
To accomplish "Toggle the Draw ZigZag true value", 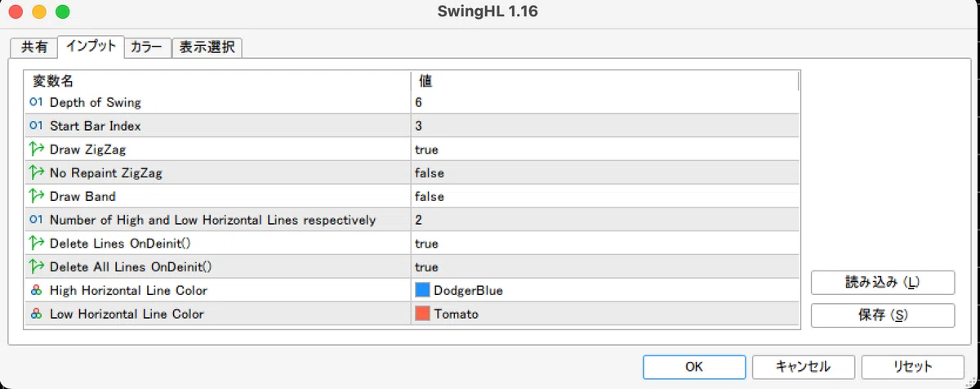I will (x=604, y=150).
